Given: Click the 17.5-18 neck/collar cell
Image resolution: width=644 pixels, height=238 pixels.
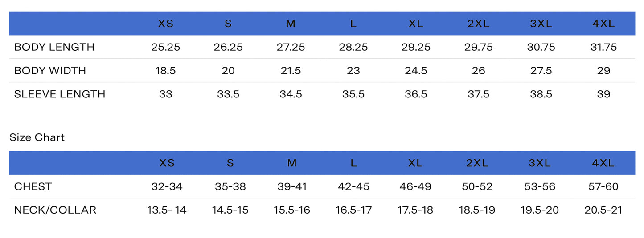Looking at the screenshot, I should pos(415,210).
